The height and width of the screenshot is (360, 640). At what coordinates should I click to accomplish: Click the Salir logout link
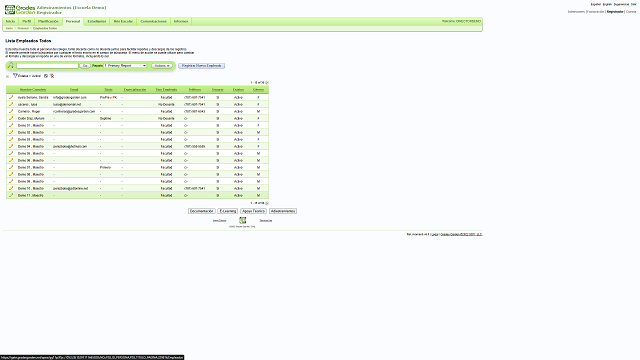pyautogui.click(x=633, y=4)
